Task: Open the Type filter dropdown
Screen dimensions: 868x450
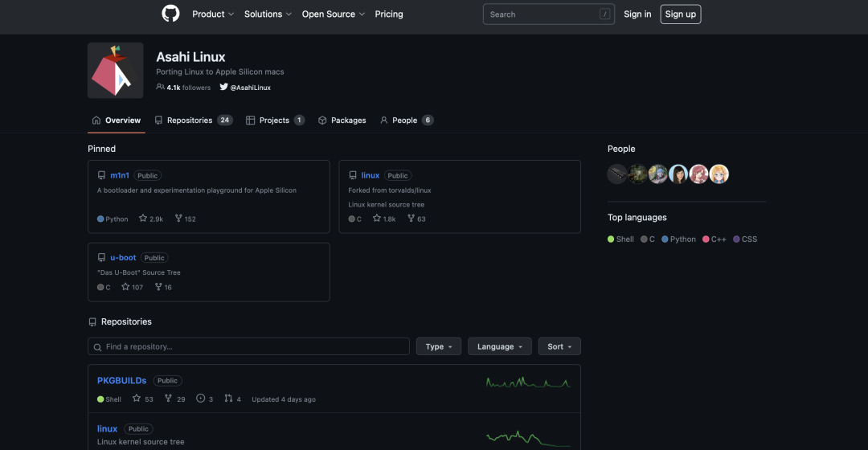Action: tap(439, 346)
